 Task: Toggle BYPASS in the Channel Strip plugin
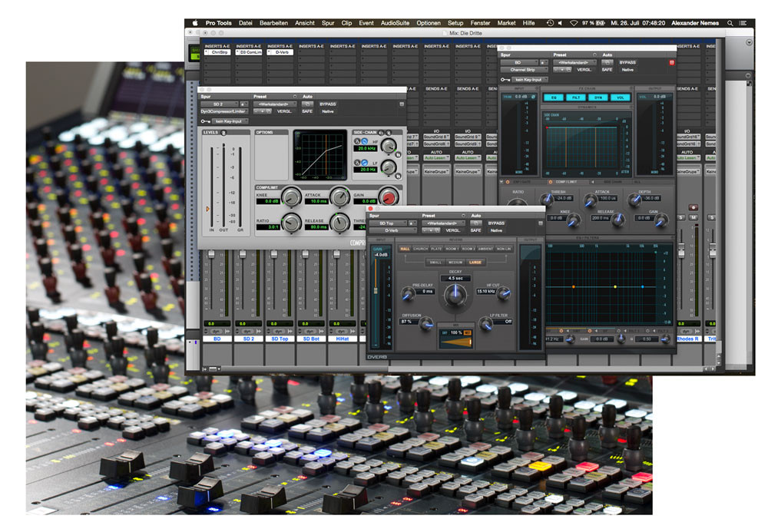tap(627, 63)
